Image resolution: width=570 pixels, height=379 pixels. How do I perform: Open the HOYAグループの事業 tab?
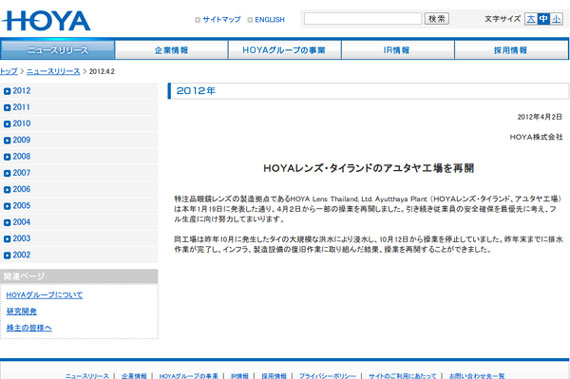tap(284, 50)
